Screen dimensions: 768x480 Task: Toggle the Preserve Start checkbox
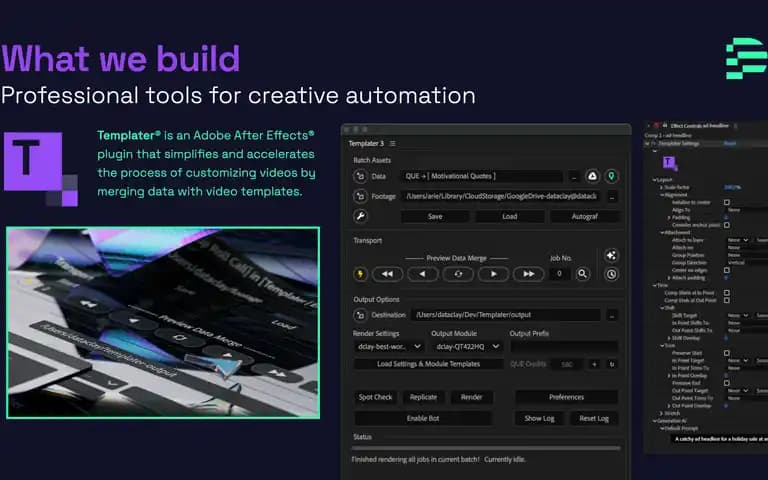pos(727,353)
